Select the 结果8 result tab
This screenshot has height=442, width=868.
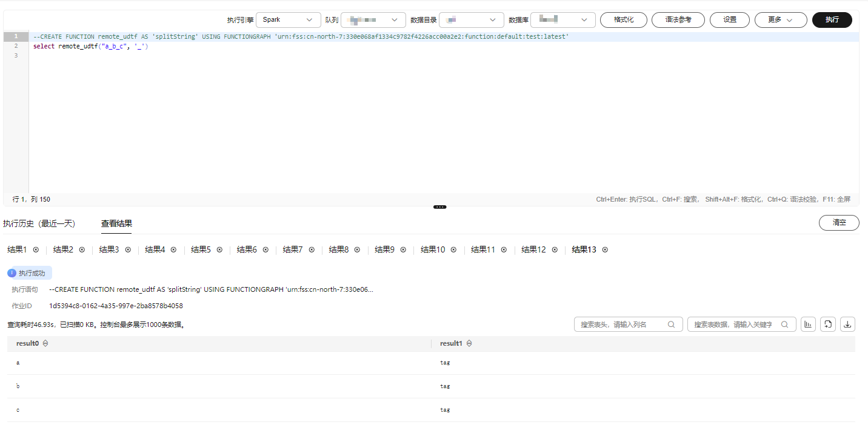coord(339,249)
